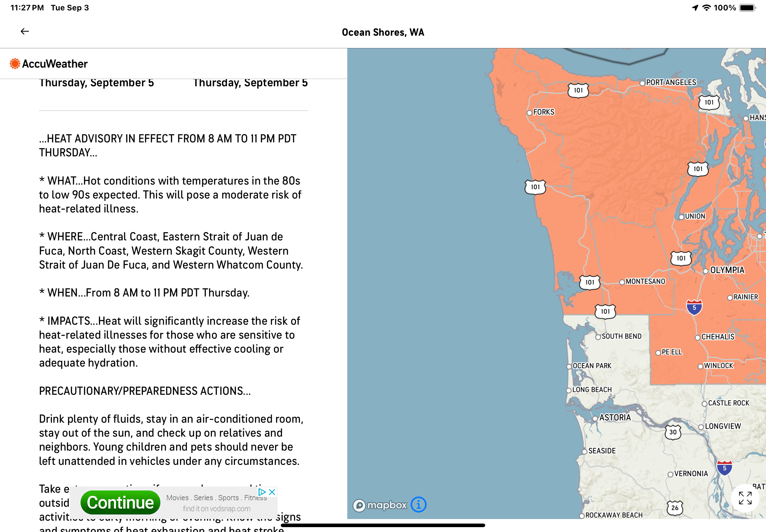Tap the Montesano map marker

622,282
